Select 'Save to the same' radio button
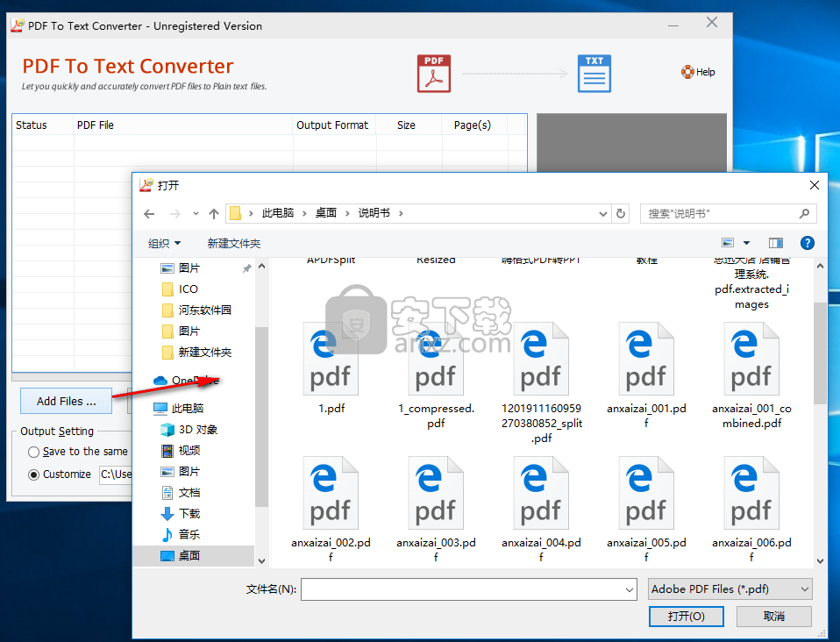This screenshot has width=840, height=642. [33, 452]
